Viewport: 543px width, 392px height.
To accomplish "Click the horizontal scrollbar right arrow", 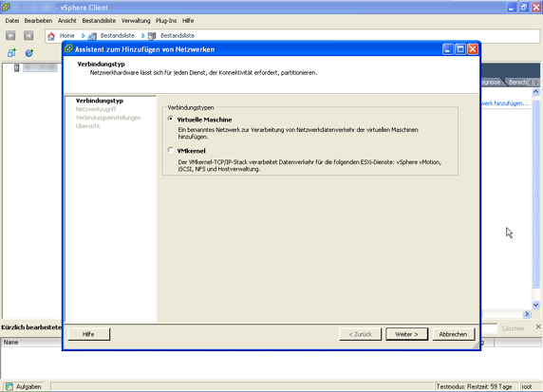I will [x=527, y=314].
